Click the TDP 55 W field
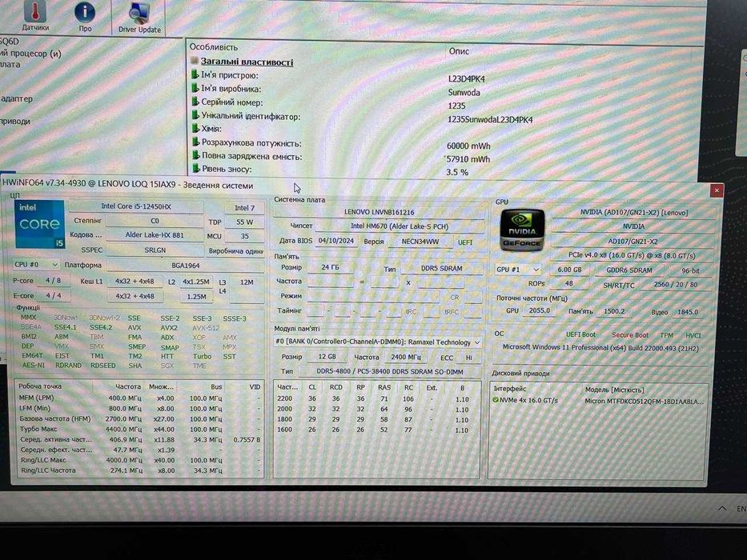The image size is (747, 560). [244, 222]
